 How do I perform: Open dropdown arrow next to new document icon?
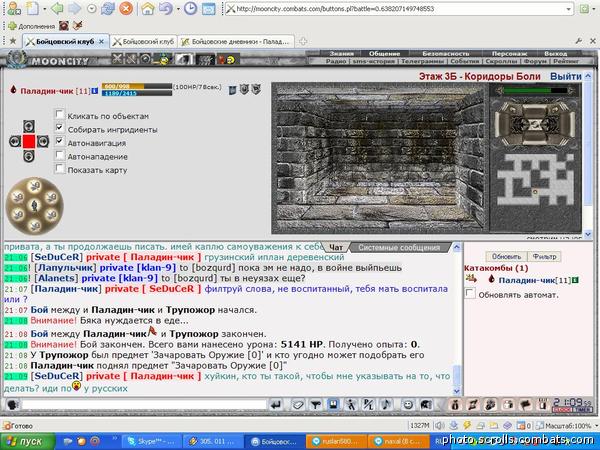click(x=44, y=9)
